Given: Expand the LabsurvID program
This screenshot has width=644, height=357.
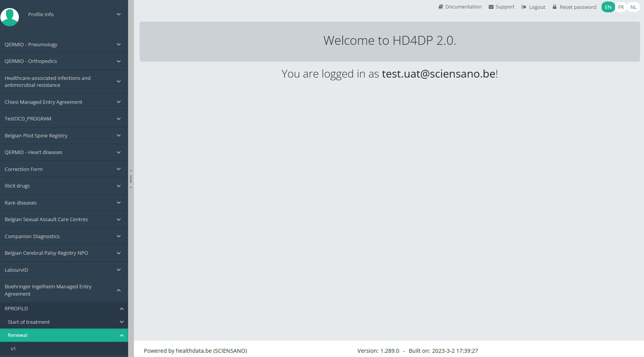Looking at the screenshot, I should tap(118, 270).
